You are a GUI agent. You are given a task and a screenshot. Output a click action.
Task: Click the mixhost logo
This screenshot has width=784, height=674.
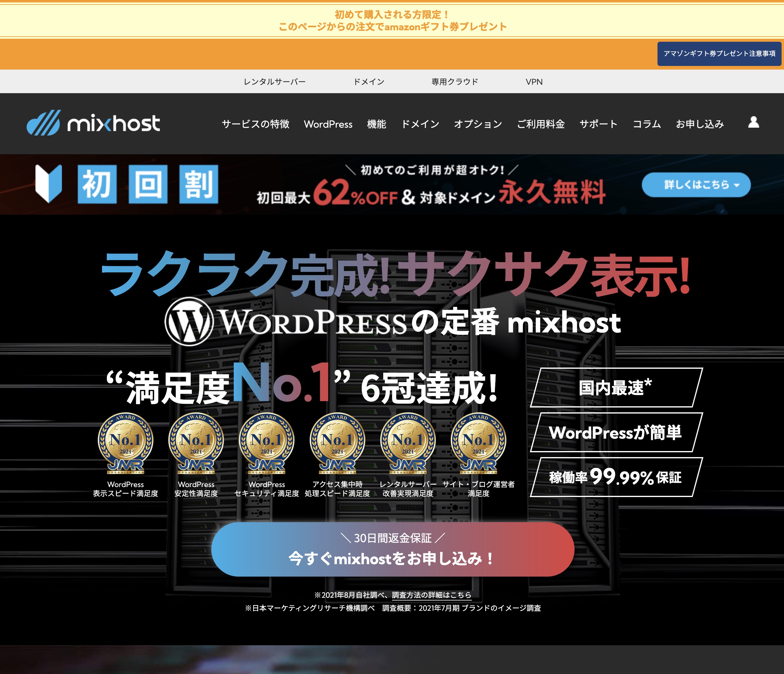(93, 123)
